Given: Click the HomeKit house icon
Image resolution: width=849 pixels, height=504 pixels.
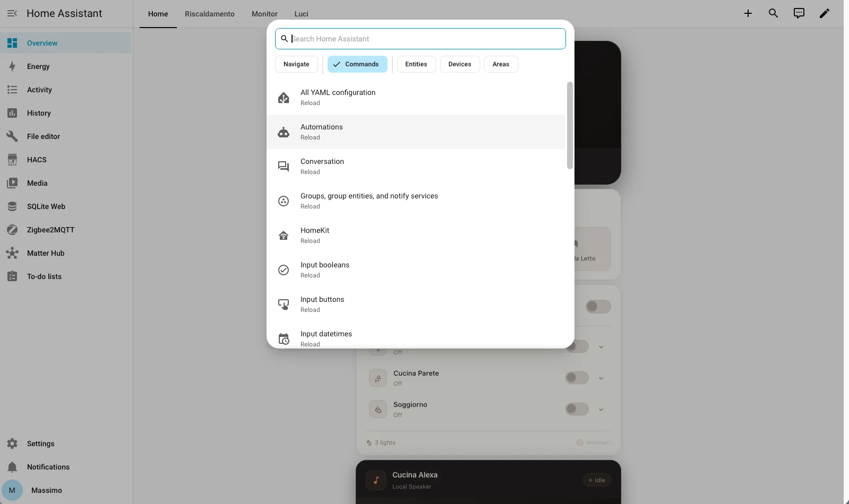Looking at the screenshot, I should pos(284,236).
